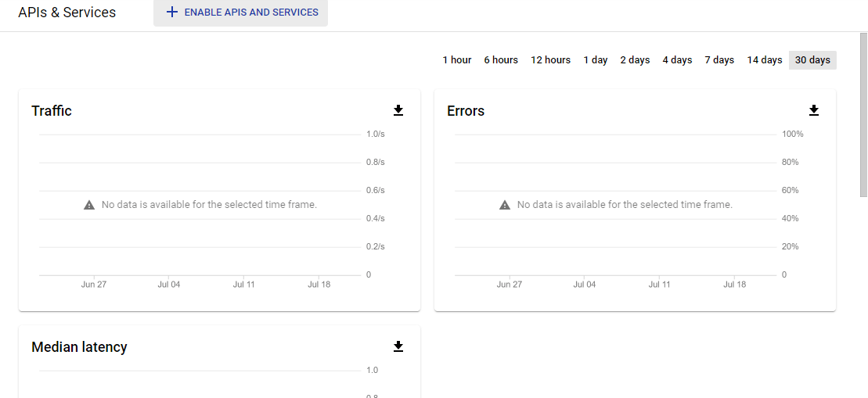Download the Traffic chart data
Screen dimensions: 868x398
(398, 111)
